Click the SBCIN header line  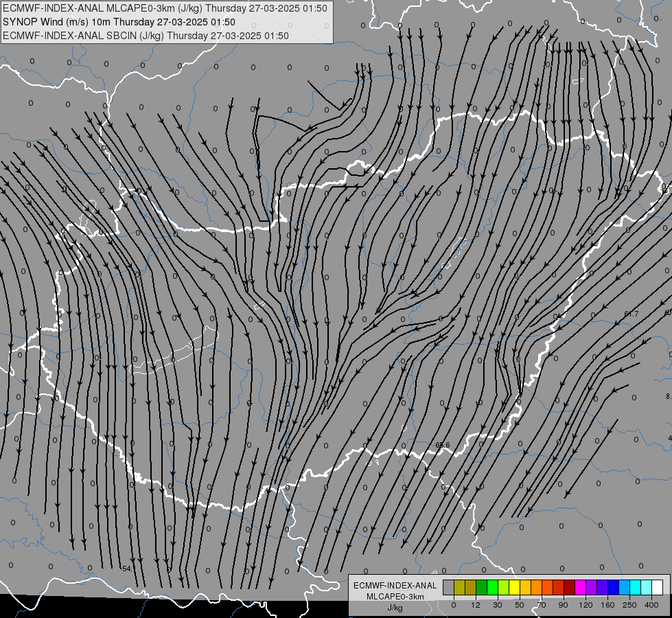click(146, 36)
